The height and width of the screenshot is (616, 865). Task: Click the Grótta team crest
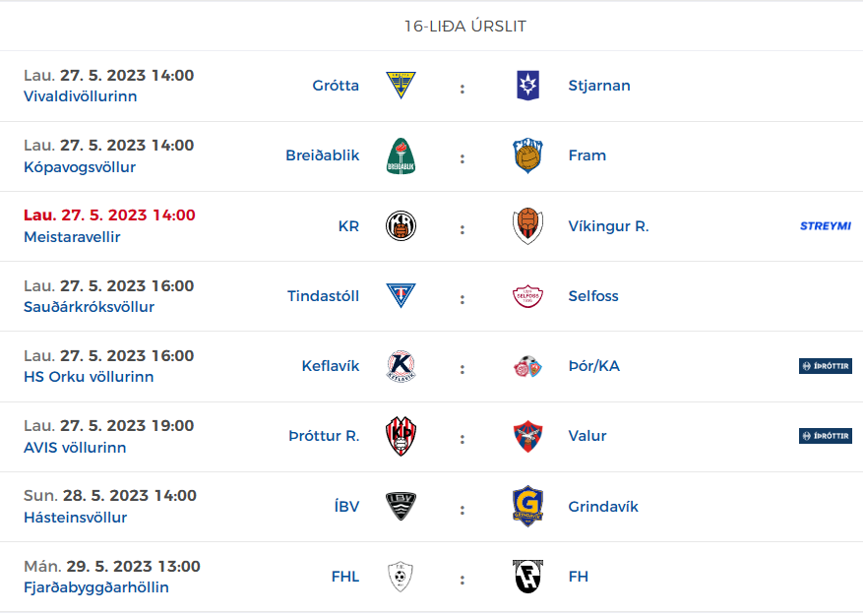point(402,86)
